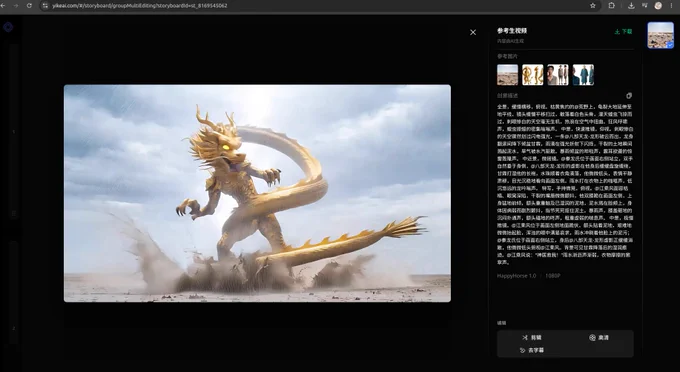Click the dimmed app logo at top left
Screen dimensions: 680x372
tap(8, 27)
